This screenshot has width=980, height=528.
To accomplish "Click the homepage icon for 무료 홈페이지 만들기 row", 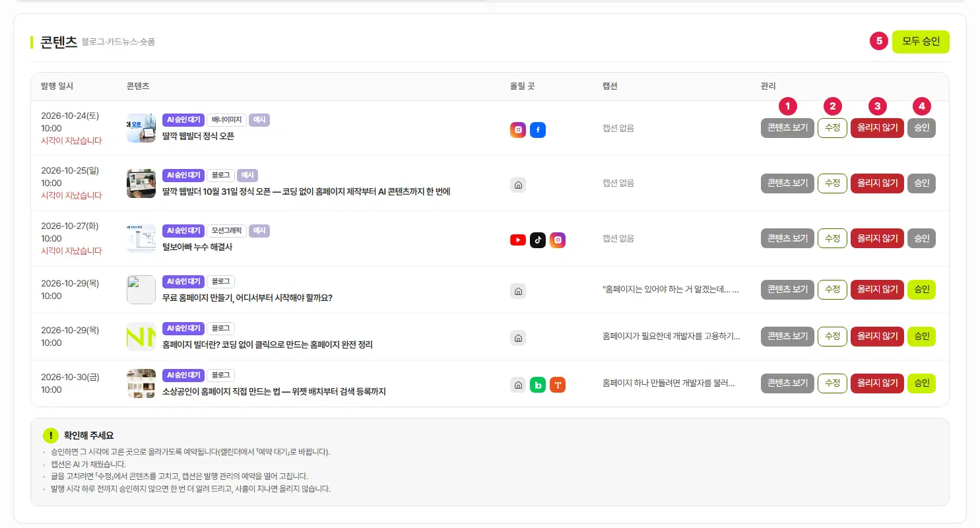I will tap(518, 291).
